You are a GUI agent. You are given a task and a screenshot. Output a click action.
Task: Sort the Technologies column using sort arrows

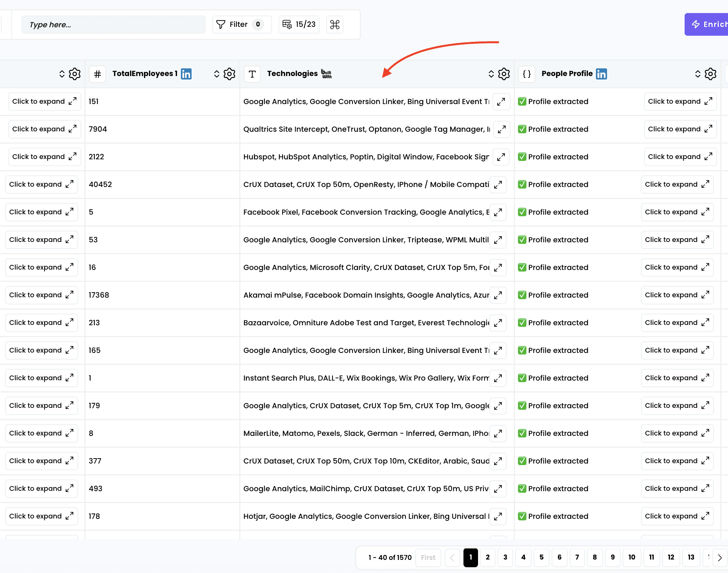tap(491, 74)
